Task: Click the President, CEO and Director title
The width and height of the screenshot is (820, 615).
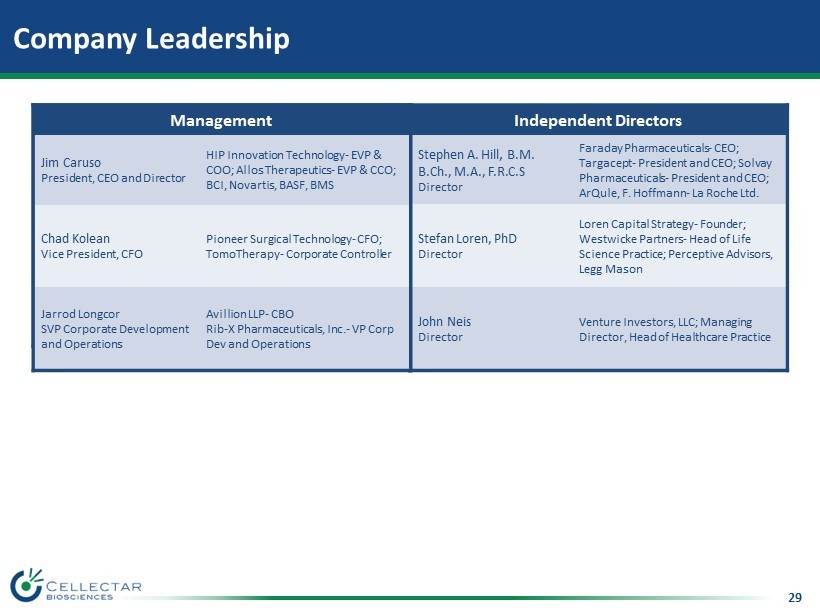Action: [113, 178]
